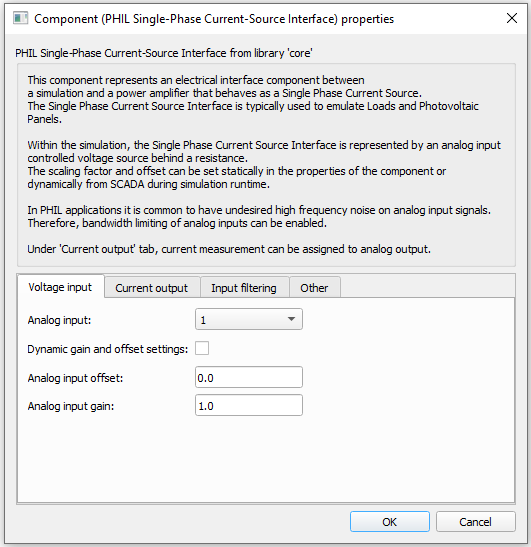Go to the Input filtering tab
This screenshot has height=547, width=531.
tap(244, 288)
